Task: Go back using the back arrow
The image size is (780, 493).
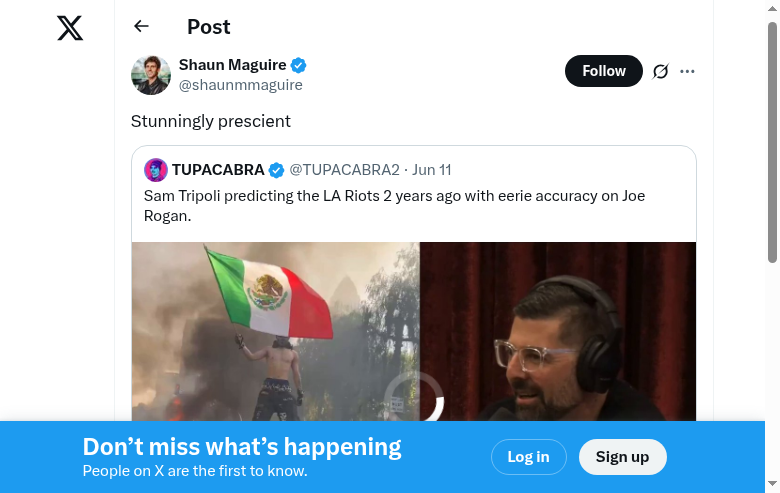Action: pyautogui.click(x=141, y=27)
